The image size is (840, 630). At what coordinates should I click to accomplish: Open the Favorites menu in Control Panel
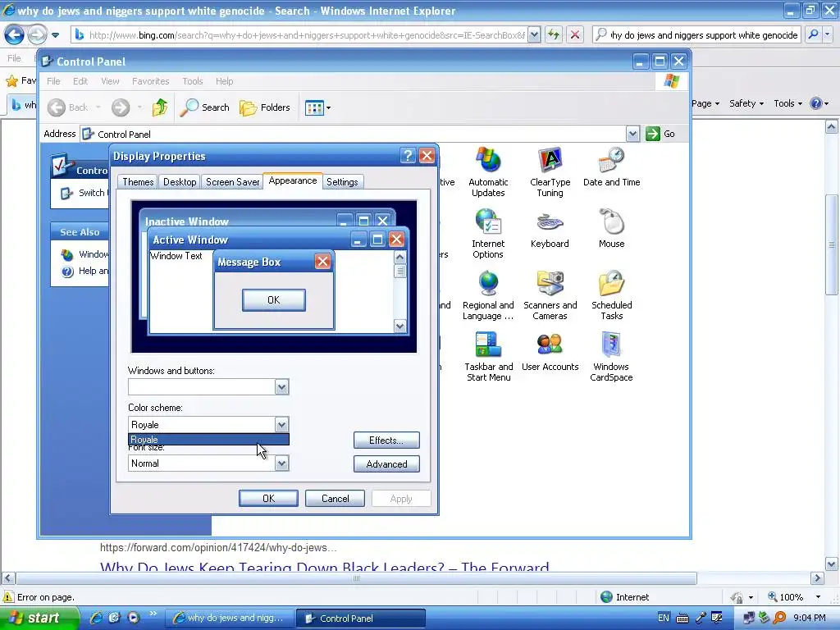(151, 81)
